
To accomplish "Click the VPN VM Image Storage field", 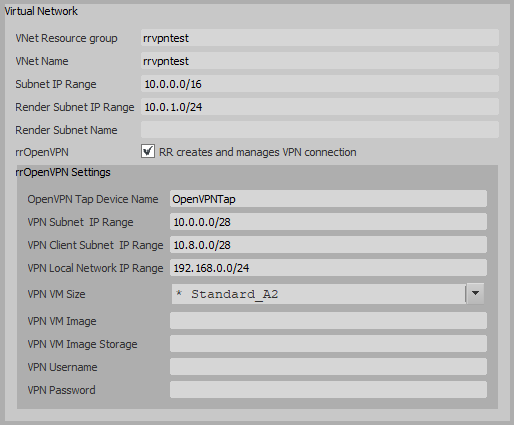I will click(x=328, y=344).
